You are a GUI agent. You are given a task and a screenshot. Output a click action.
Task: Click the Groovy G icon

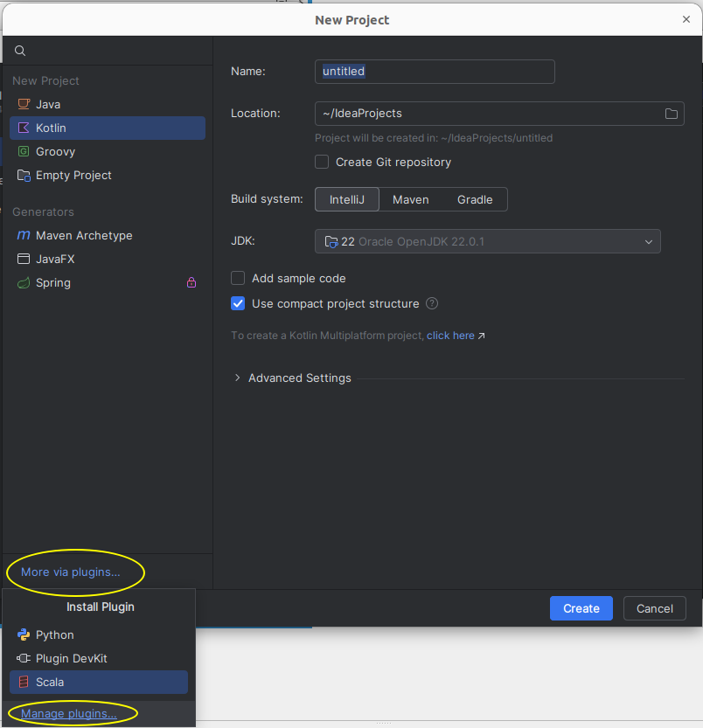(24, 151)
